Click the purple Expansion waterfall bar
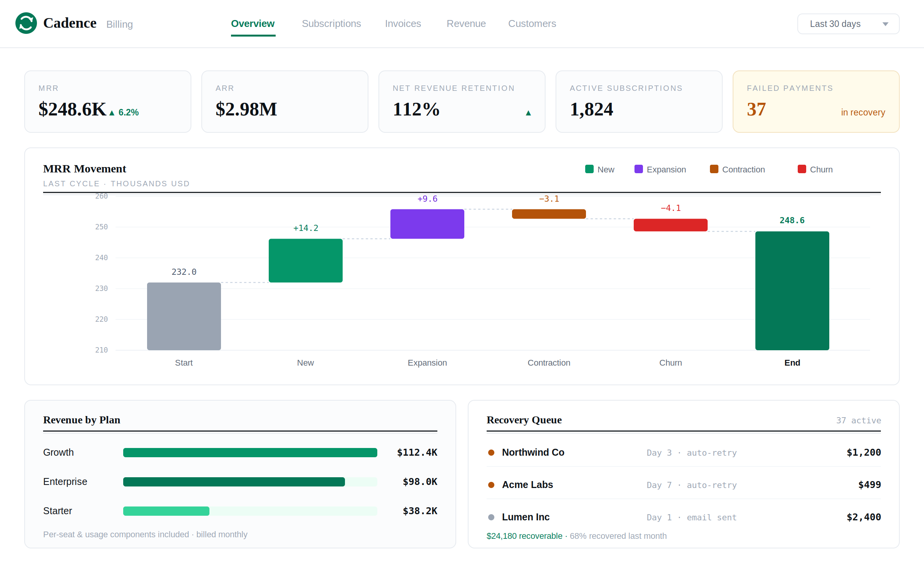 click(x=427, y=224)
